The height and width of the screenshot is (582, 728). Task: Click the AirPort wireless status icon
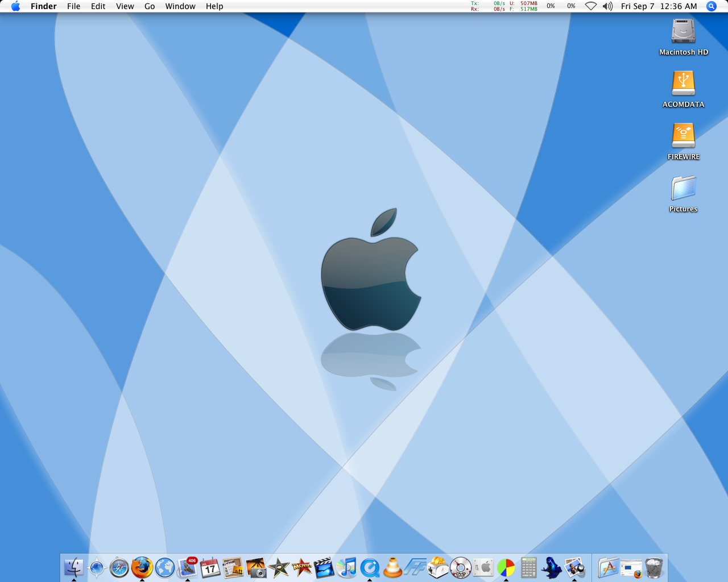[x=591, y=6]
